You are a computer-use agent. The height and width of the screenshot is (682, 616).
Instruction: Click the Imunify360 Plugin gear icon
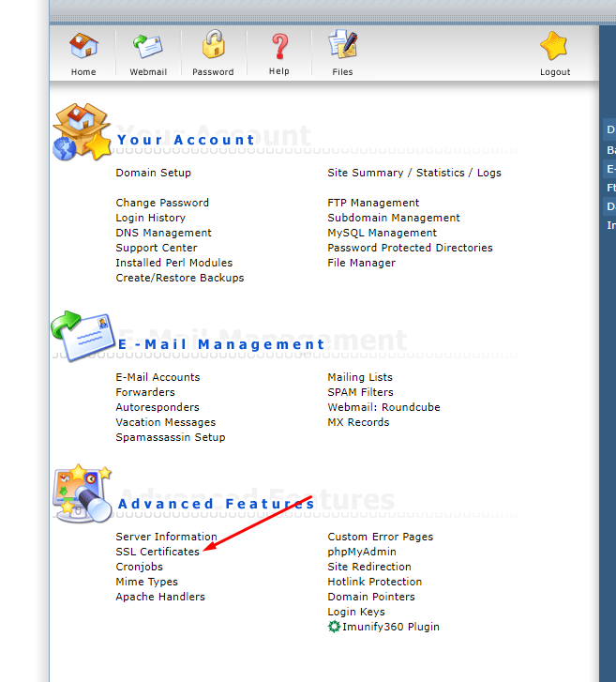334,627
